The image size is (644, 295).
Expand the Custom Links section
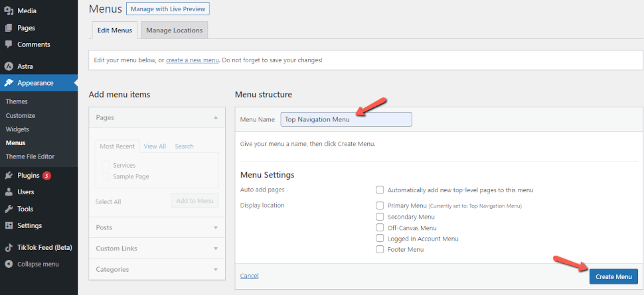tap(157, 248)
